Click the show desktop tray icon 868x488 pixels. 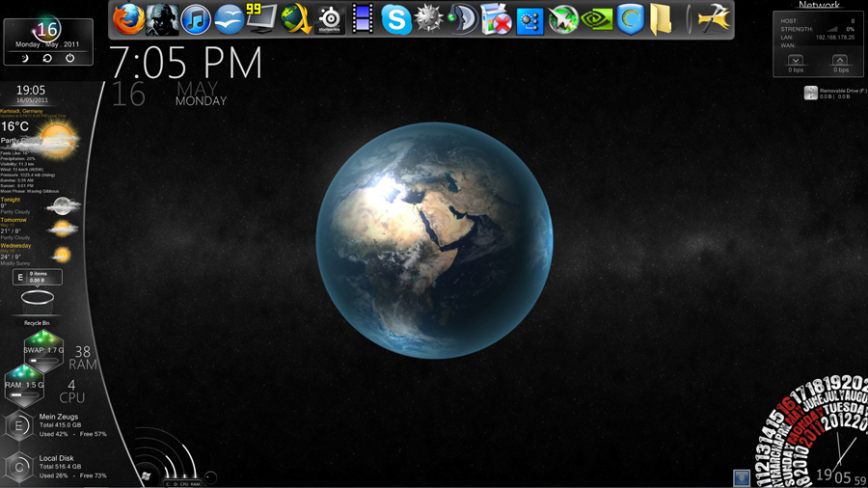(742, 477)
